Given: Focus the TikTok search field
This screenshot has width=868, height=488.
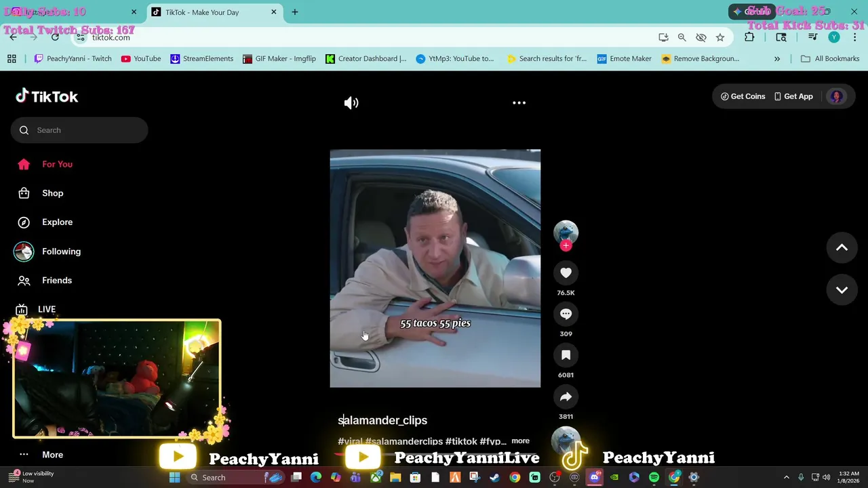Looking at the screenshot, I should point(79,130).
